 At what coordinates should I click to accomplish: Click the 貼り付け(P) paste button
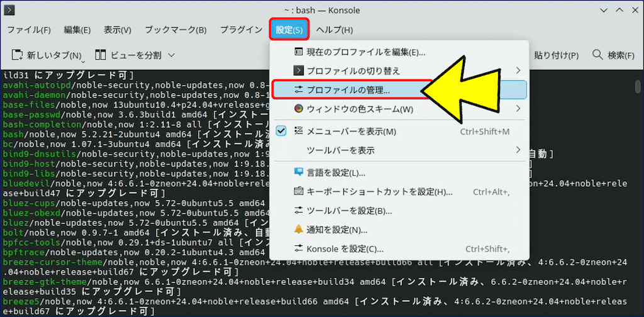[556, 55]
